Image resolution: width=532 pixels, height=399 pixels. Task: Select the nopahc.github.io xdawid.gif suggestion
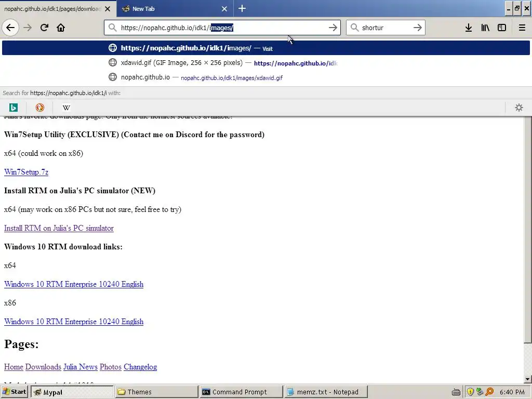[265, 77]
